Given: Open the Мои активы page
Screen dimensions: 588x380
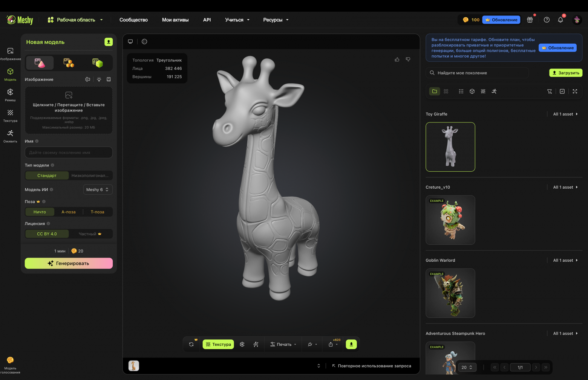Looking at the screenshot, I should (175, 20).
